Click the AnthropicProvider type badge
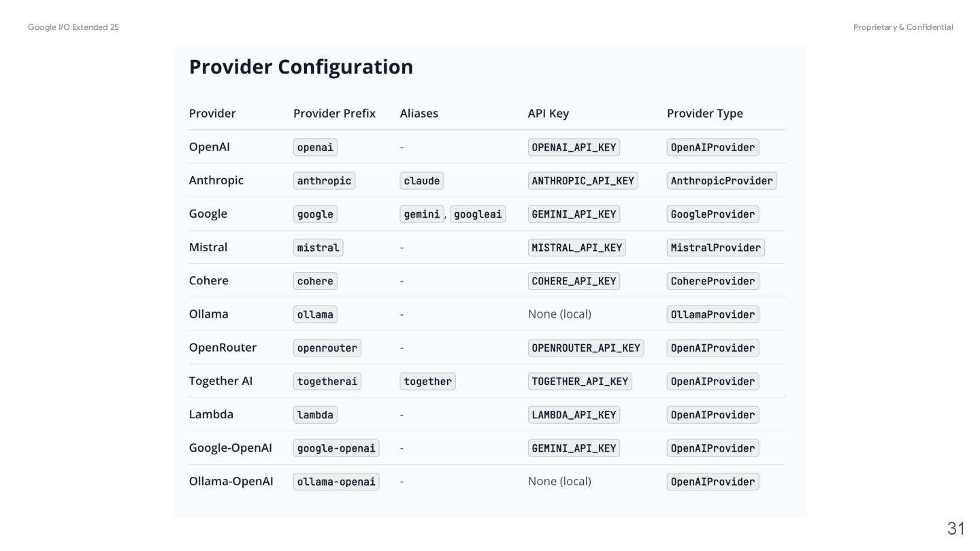Image resolution: width=980 pixels, height=551 pixels. point(721,180)
